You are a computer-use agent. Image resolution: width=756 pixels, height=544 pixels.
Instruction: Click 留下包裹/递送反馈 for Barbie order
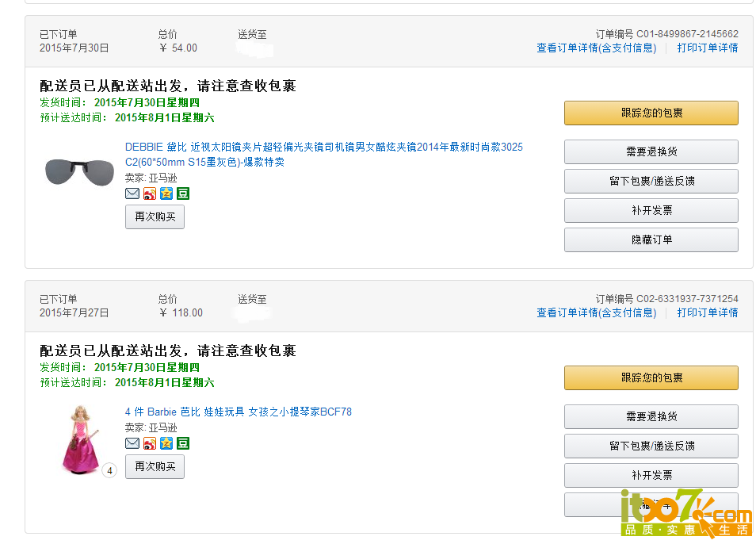pyautogui.click(x=651, y=446)
